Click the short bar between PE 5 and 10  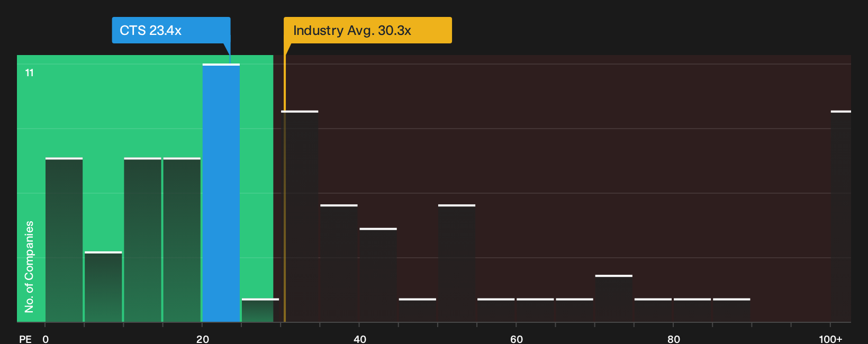tap(103, 287)
